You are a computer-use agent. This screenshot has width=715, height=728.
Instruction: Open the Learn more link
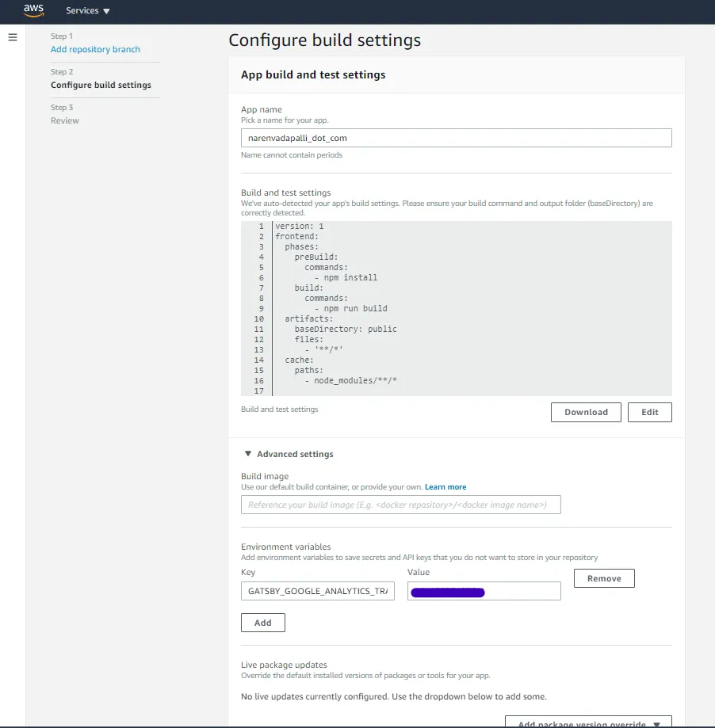445,487
